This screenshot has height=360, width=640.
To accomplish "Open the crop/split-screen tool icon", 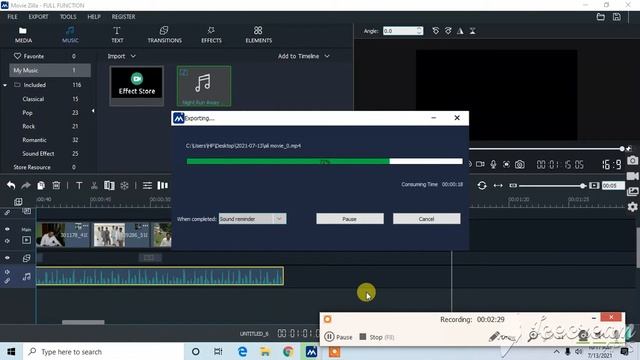I will tap(109, 186).
